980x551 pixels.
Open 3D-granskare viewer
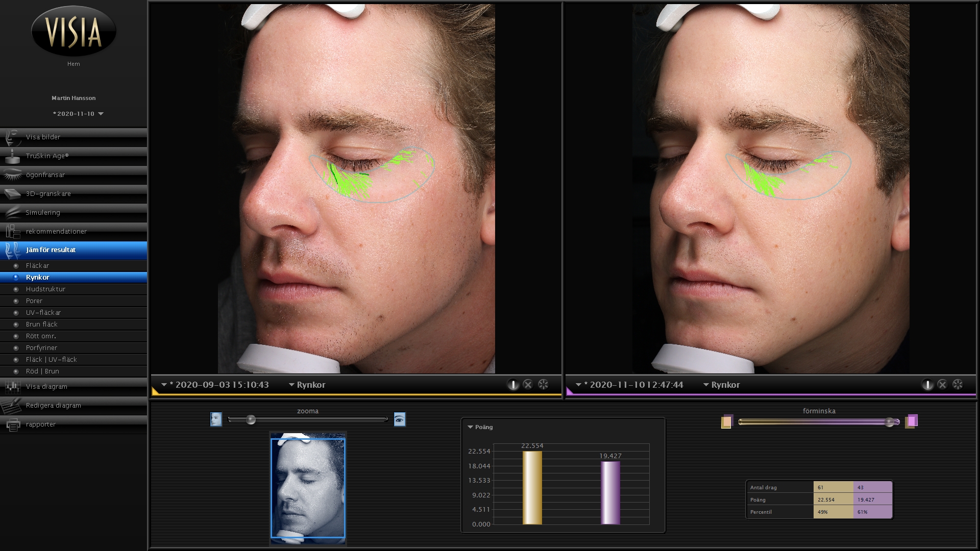click(x=48, y=194)
